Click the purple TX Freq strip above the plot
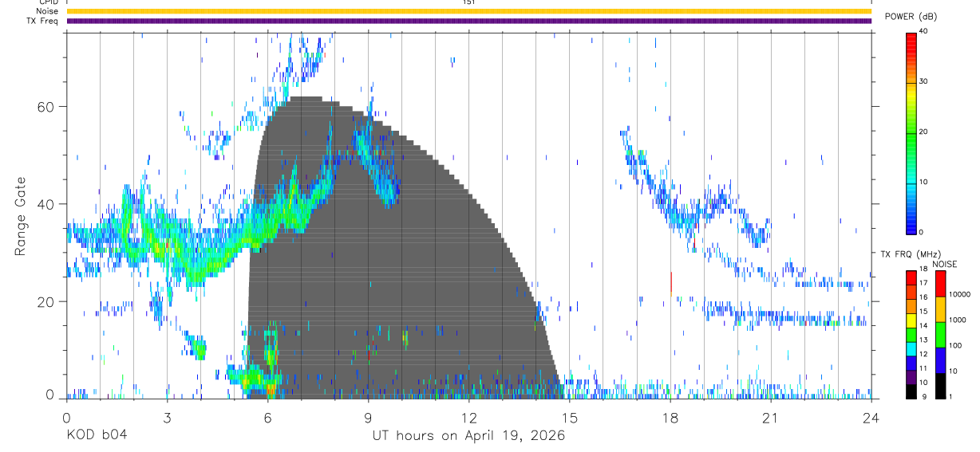 point(468,21)
